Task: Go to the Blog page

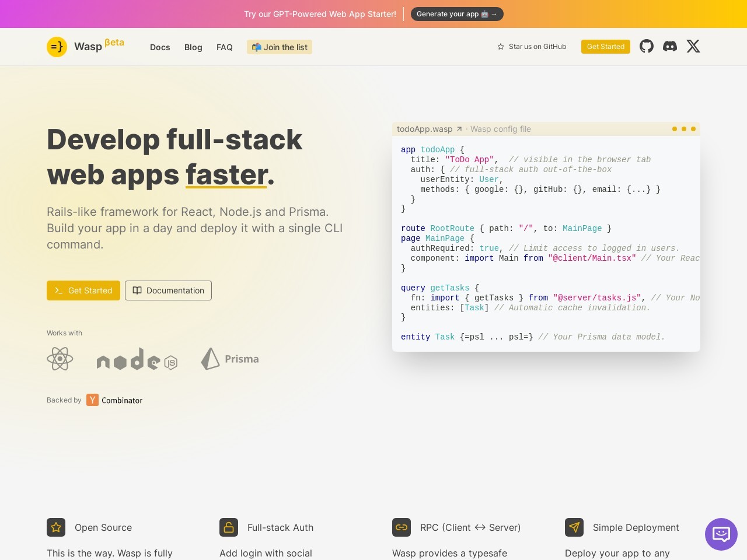Action: [x=193, y=47]
